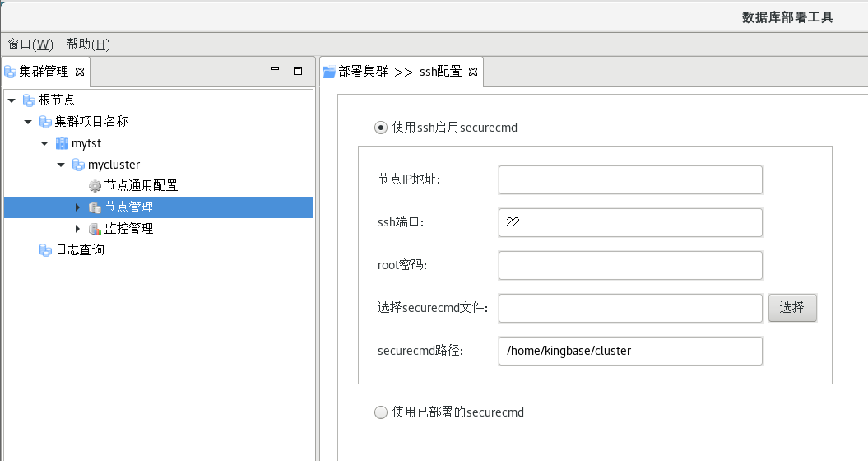Click the mycluster cluster icon
The width and height of the screenshot is (868, 461).
(79, 165)
